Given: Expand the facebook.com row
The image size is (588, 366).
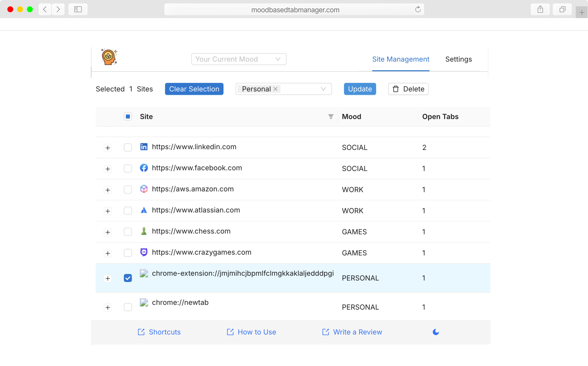Looking at the screenshot, I should click(108, 169).
